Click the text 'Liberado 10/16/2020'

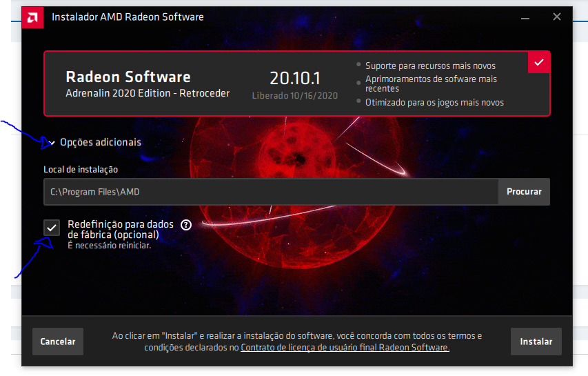point(295,96)
